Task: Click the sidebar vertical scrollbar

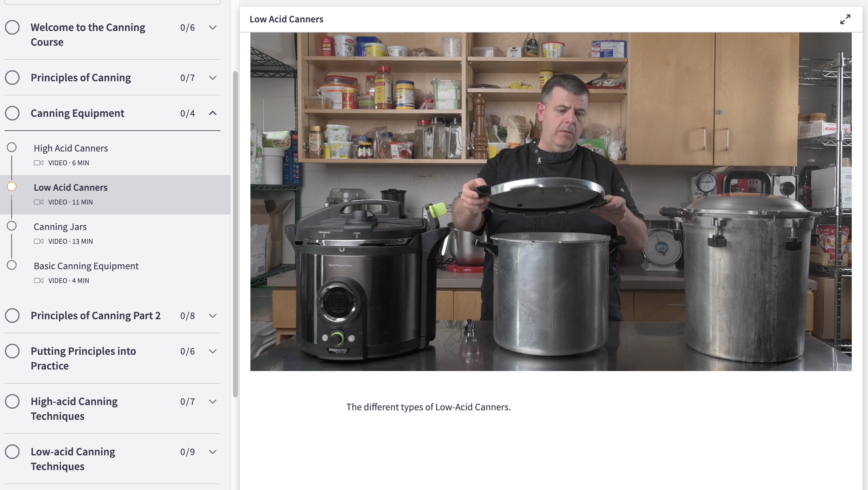Action: 235,234
